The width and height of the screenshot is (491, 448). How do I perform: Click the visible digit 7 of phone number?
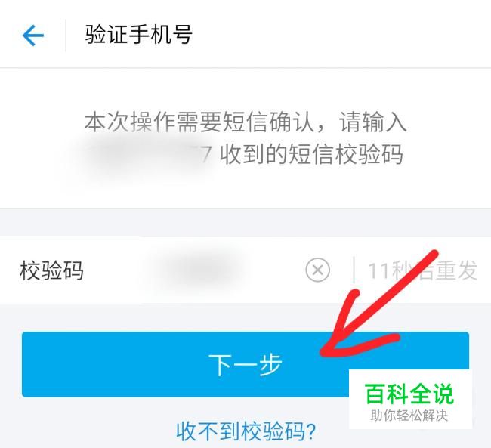(x=206, y=154)
